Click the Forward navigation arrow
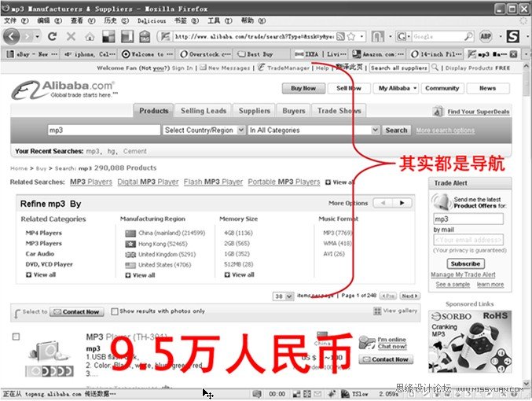The image size is (532, 401). pos(28,36)
